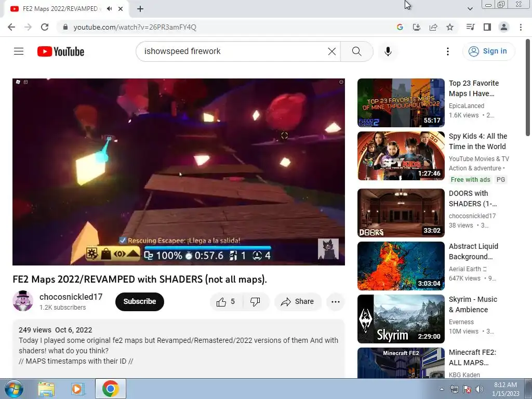The width and height of the screenshot is (532, 399).
Task: Open Skyrim Music & Ambience thumbnail
Action: click(401, 319)
